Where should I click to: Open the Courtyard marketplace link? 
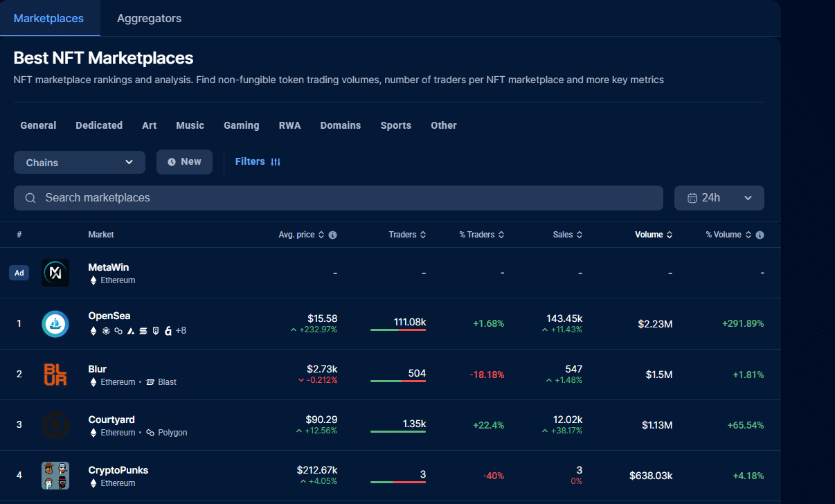111,420
